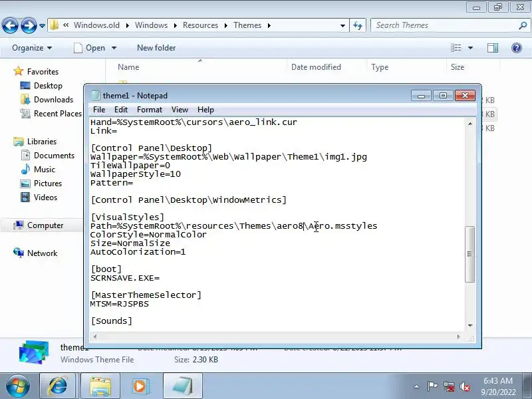Viewport: 532px width, 399px height.
Task: Click the Explorer help question-mark icon
Action: (517, 48)
